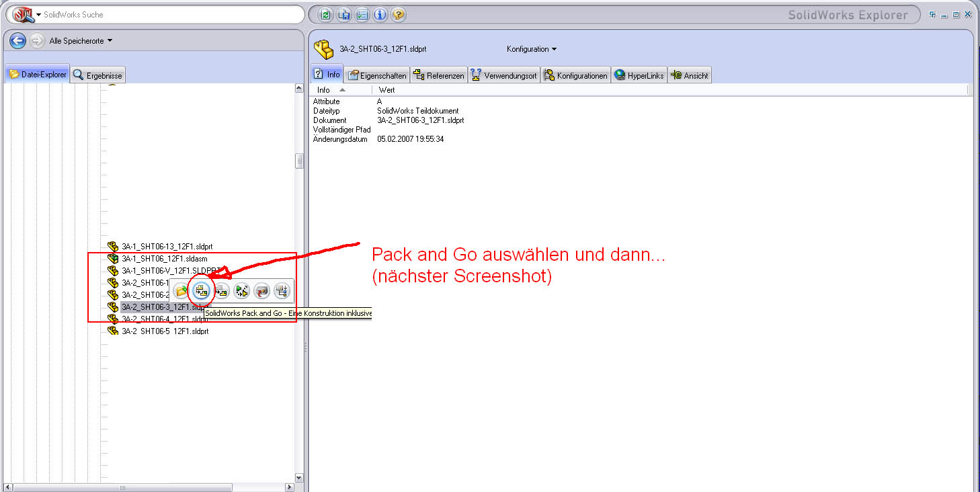Click the large part icon beside file title
980x492 pixels.
(x=324, y=48)
